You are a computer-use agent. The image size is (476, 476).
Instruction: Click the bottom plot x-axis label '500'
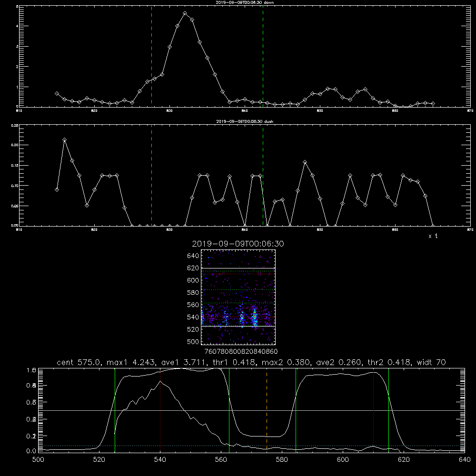38,460
